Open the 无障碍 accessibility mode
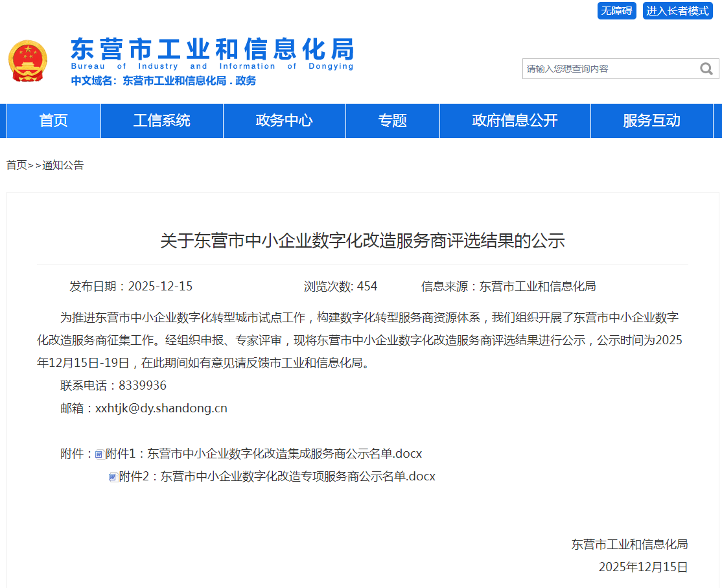The width and height of the screenshot is (722, 588). point(616,11)
